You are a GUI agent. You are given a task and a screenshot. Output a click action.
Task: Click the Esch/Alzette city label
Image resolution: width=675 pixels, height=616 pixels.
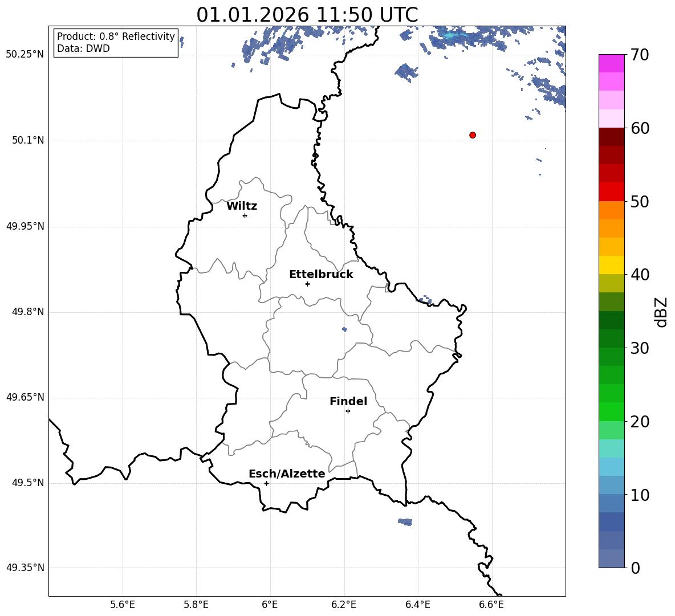click(x=287, y=474)
